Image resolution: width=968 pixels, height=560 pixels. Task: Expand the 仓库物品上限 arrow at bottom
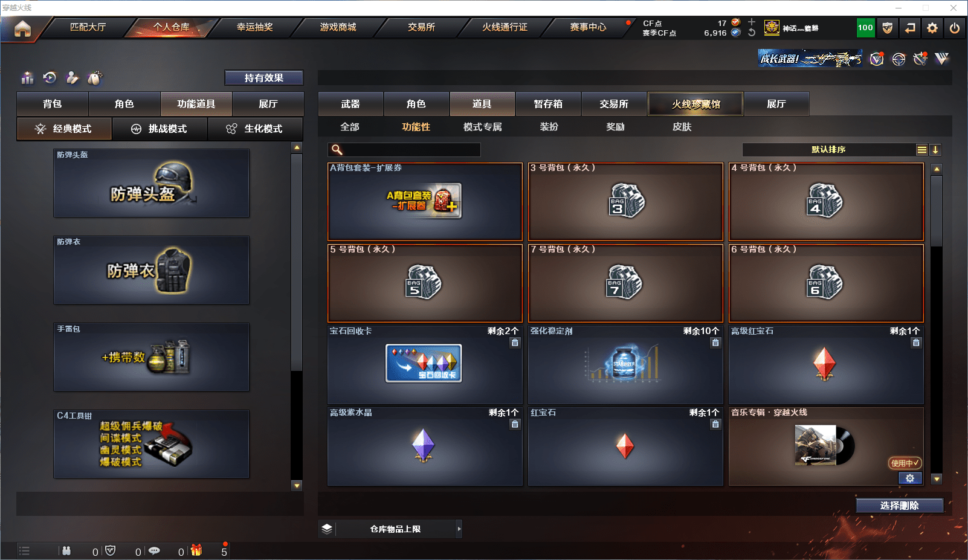[459, 529]
